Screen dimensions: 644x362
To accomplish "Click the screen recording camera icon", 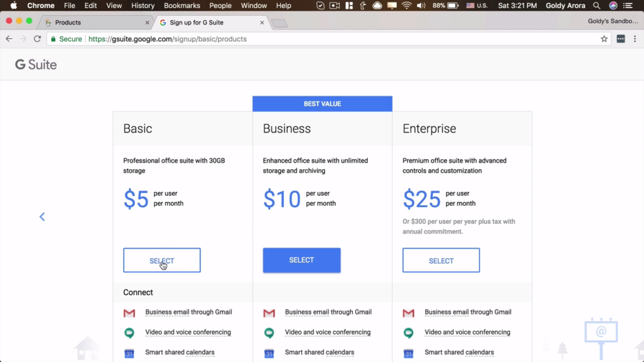I will (335, 6).
